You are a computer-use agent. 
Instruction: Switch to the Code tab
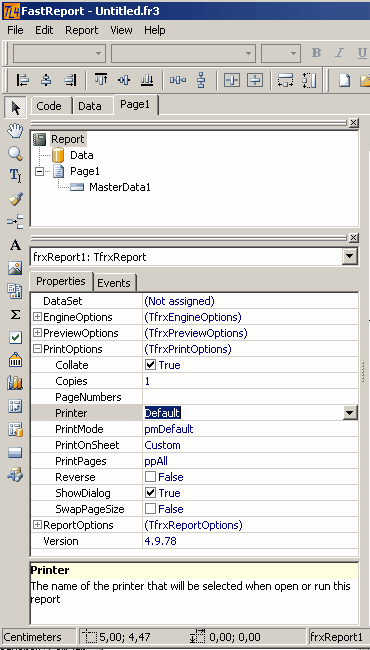(51, 106)
